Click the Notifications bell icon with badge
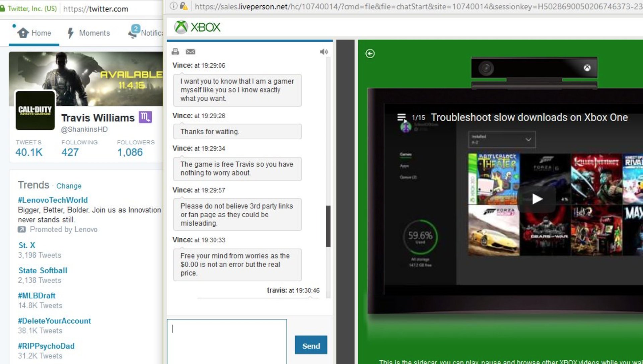The image size is (643, 364). 134,32
